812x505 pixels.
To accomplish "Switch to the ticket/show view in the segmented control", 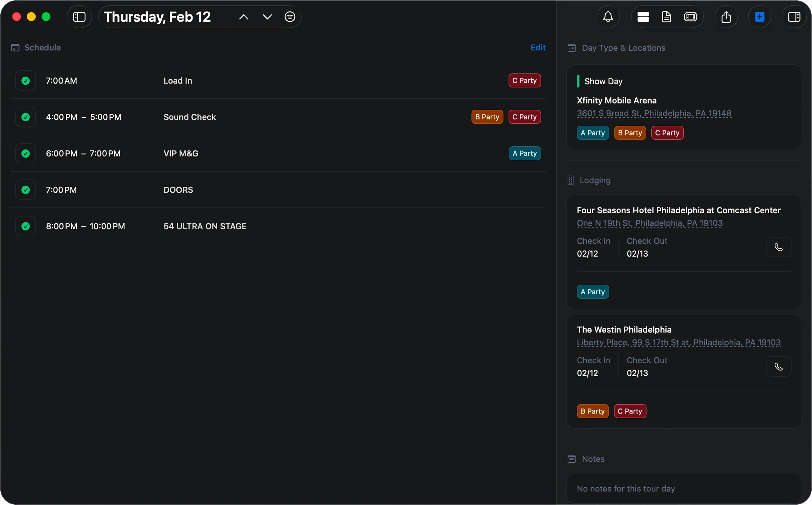I will [x=691, y=16].
